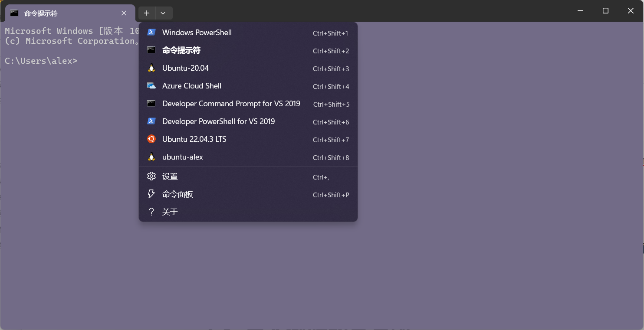Click the 命令提示符 profile icon in the menu

(x=151, y=50)
